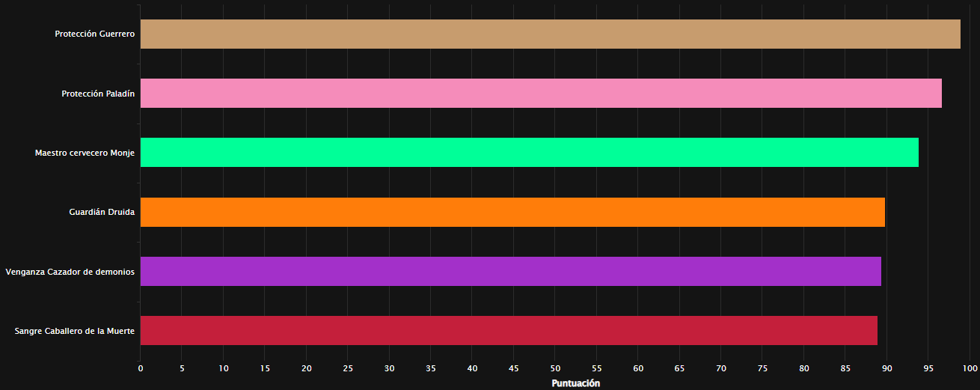Click the Guardián Druida axis label
The width and height of the screenshot is (980, 390).
pyautogui.click(x=102, y=213)
